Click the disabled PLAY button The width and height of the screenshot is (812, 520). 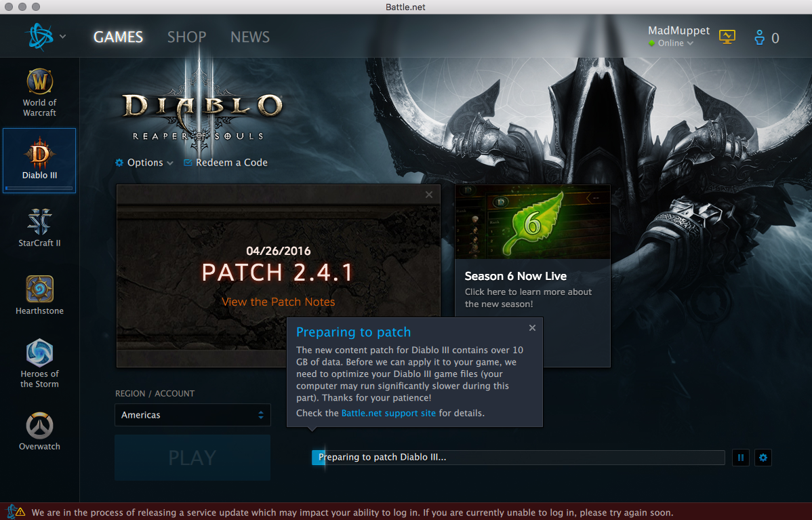(x=192, y=458)
